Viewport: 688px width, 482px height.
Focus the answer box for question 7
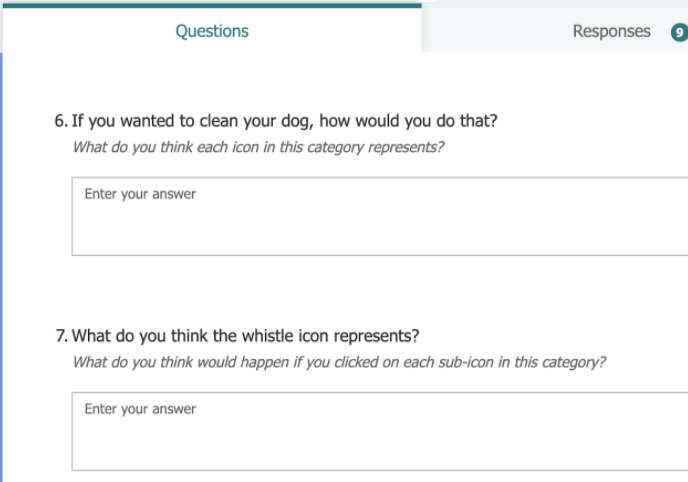pos(380,432)
